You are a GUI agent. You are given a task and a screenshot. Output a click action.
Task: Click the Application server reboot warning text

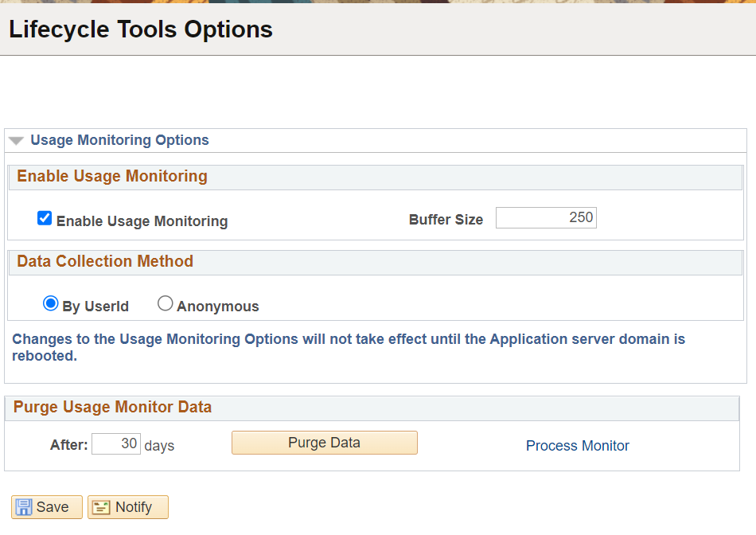click(348, 347)
